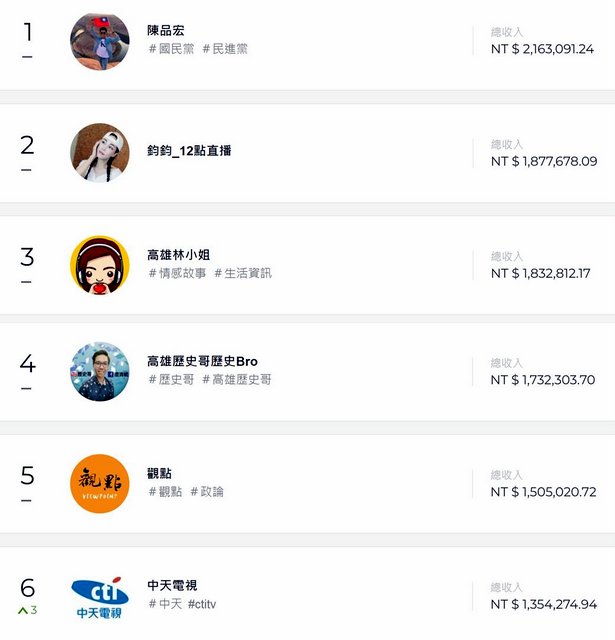This screenshot has width=615, height=640.
Task: Filter by #情感故事 tag
Action: point(178,273)
